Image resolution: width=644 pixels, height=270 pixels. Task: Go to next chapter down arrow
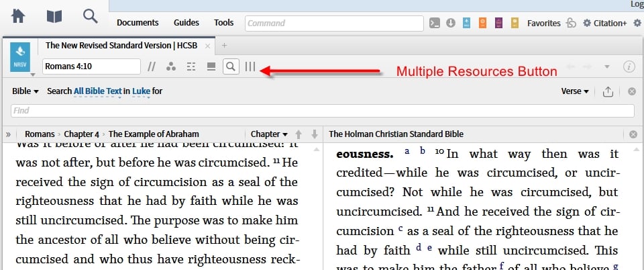click(315, 134)
